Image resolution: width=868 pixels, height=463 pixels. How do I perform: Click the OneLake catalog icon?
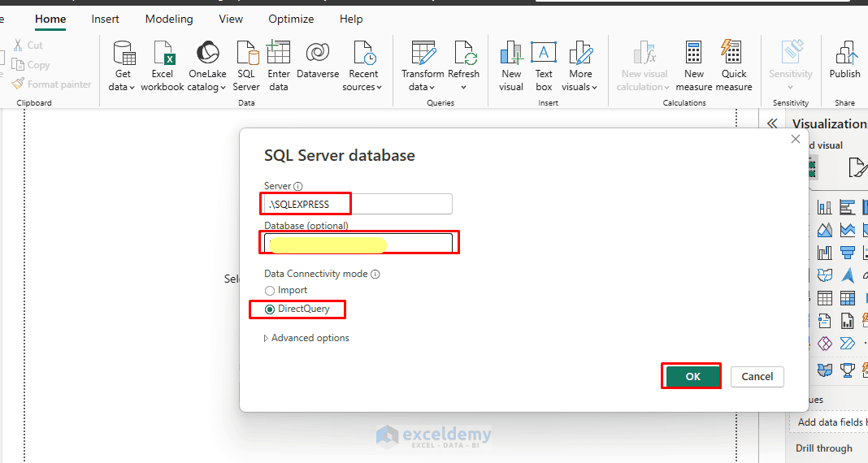click(x=207, y=53)
